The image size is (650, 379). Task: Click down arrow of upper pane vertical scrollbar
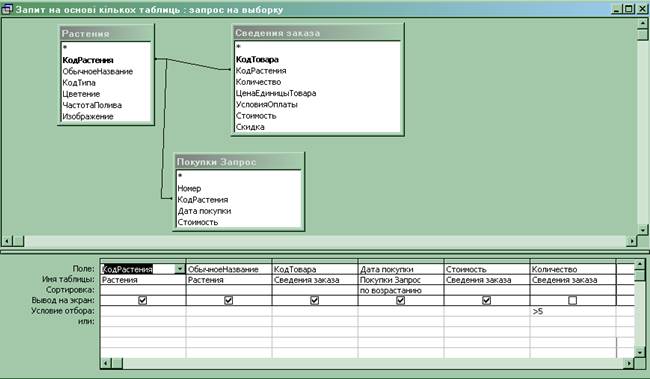643,229
